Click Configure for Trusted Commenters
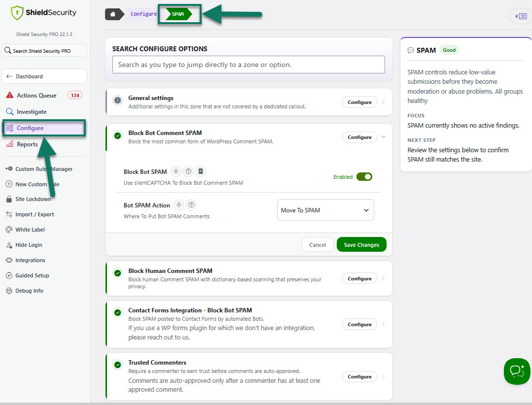 pos(359,376)
